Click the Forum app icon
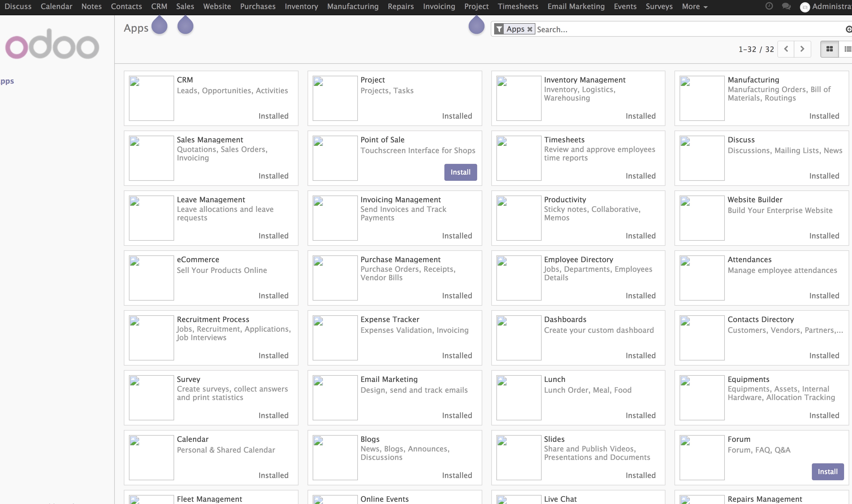This screenshot has height=504, width=852. click(702, 457)
